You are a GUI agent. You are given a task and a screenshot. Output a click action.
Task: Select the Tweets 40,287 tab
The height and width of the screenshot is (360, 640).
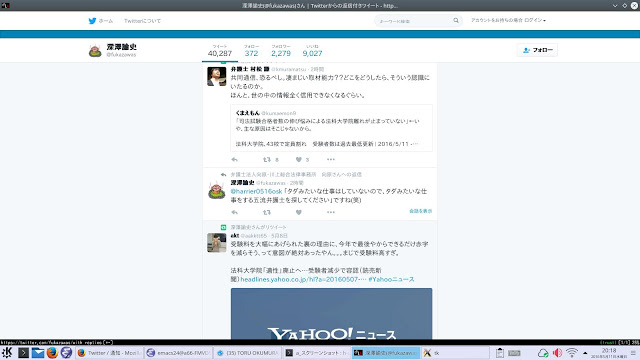[x=220, y=51]
